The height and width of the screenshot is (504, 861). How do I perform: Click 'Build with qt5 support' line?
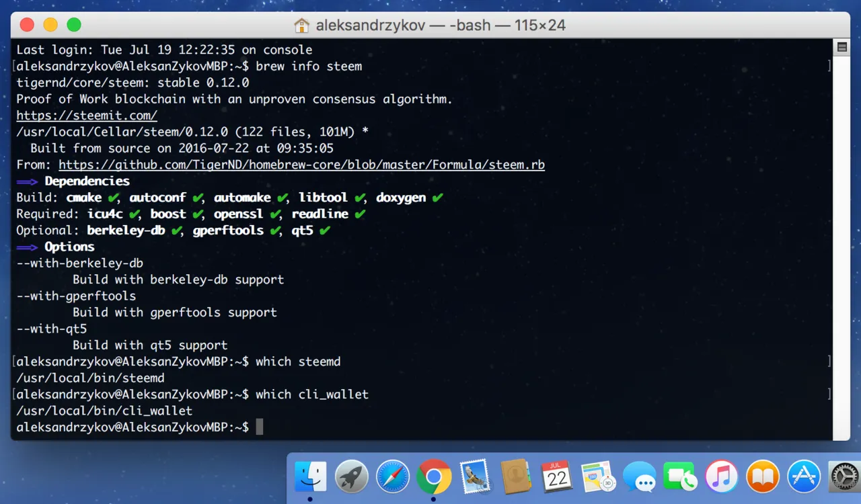click(x=150, y=345)
